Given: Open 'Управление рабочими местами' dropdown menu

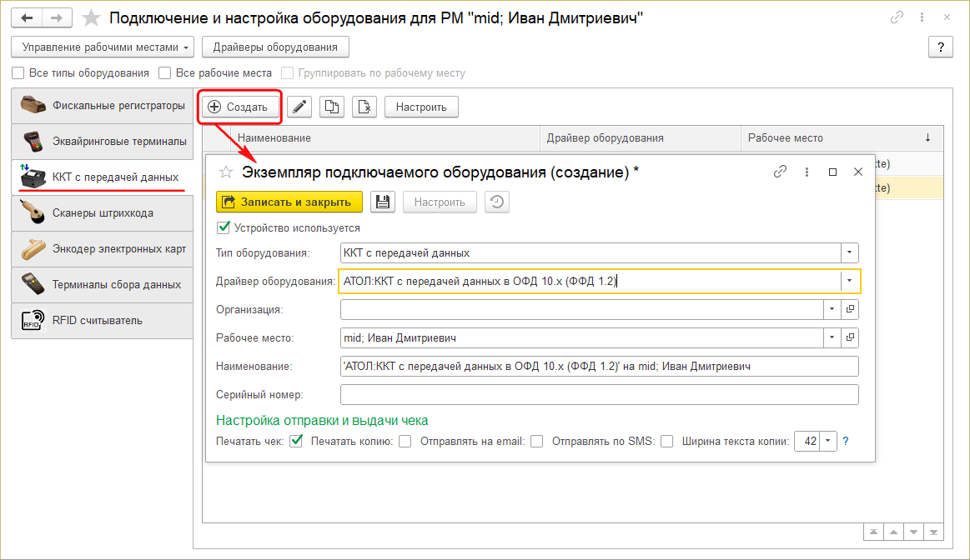Looking at the screenshot, I should (103, 47).
